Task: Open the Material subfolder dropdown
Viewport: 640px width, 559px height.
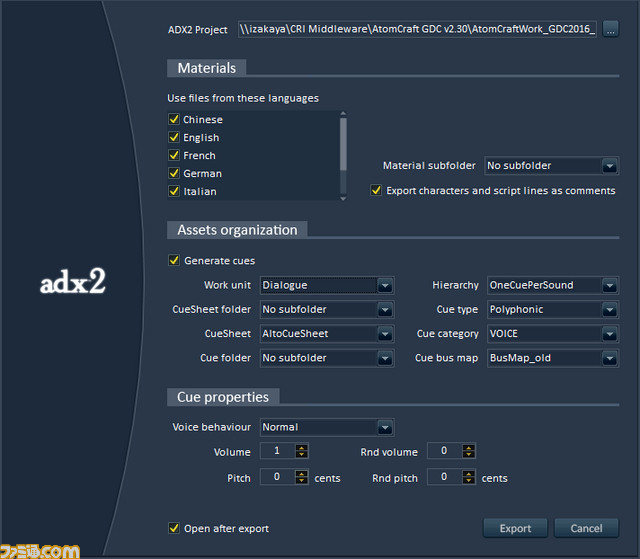Action: click(551, 166)
